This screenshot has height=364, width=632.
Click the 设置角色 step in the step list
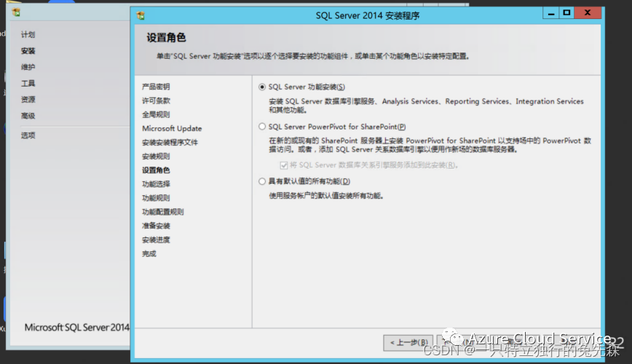coord(156,170)
